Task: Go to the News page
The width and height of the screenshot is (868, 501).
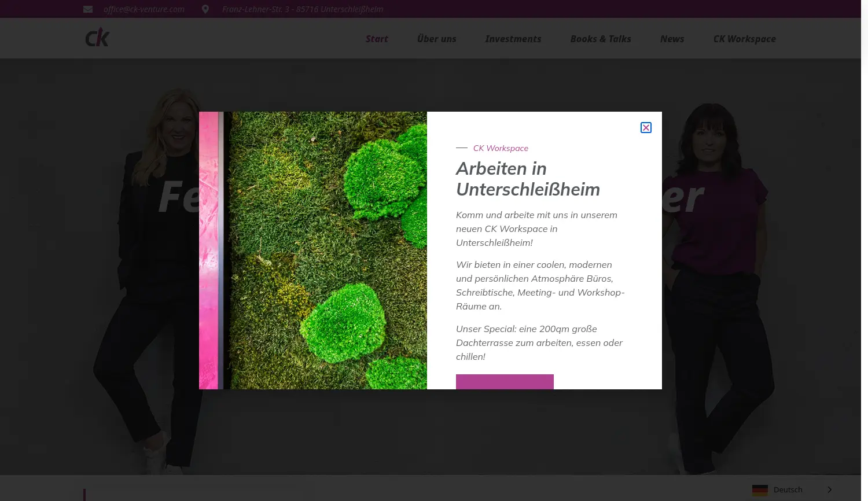Action: click(672, 39)
